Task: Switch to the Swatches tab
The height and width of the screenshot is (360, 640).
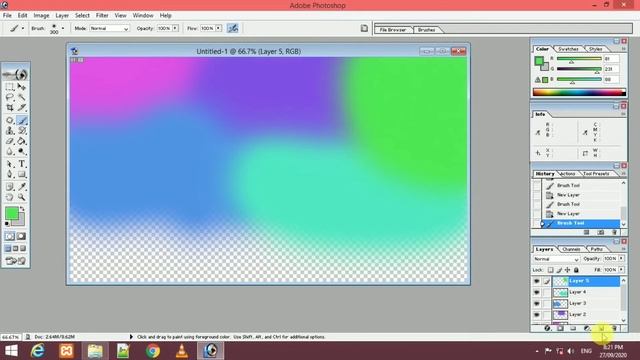Action: (x=568, y=49)
